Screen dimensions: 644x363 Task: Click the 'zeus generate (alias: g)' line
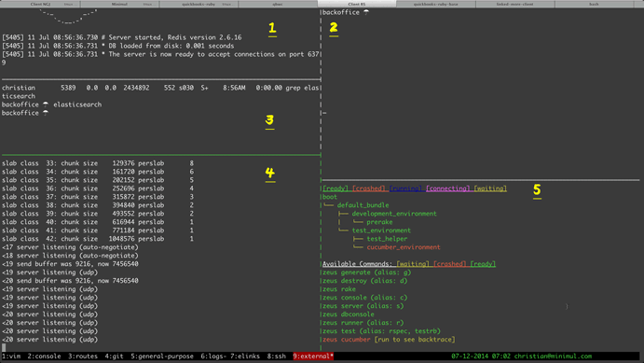click(367, 272)
